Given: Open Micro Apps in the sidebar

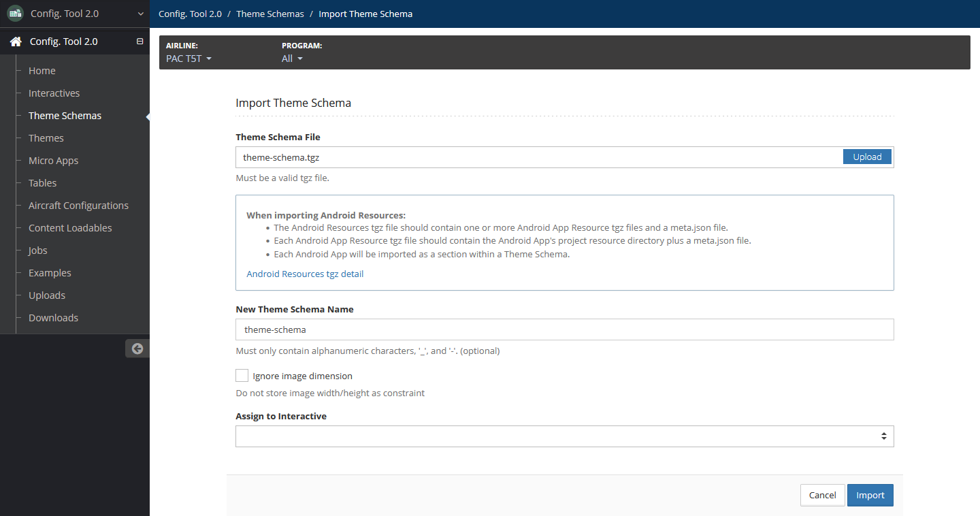Looking at the screenshot, I should coord(53,161).
